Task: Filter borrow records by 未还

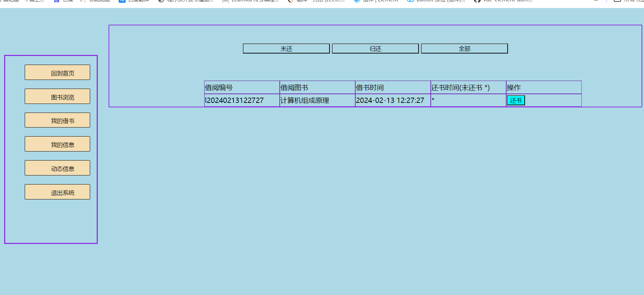Action: coord(286,49)
